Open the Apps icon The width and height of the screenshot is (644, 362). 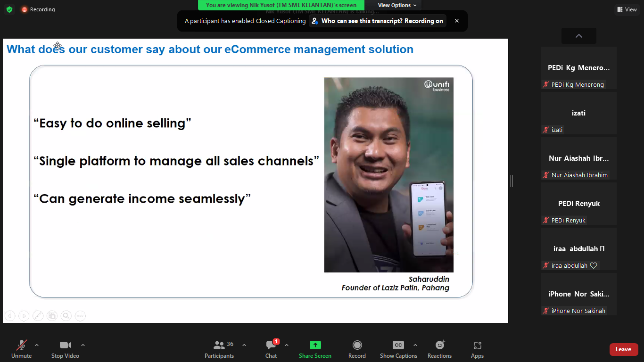tap(477, 346)
